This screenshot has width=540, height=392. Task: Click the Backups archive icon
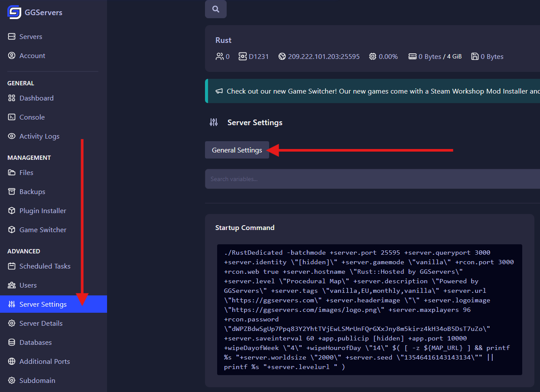coord(11,191)
